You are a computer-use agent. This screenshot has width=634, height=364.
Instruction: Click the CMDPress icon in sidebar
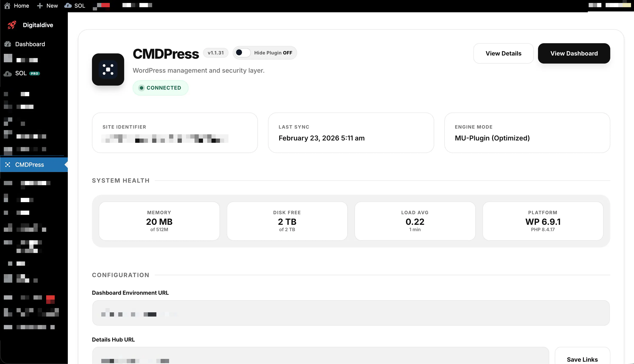[8, 164]
